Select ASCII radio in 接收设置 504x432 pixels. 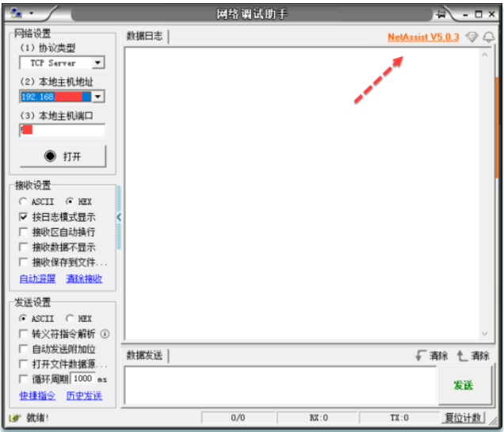click(x=23, y=202)
